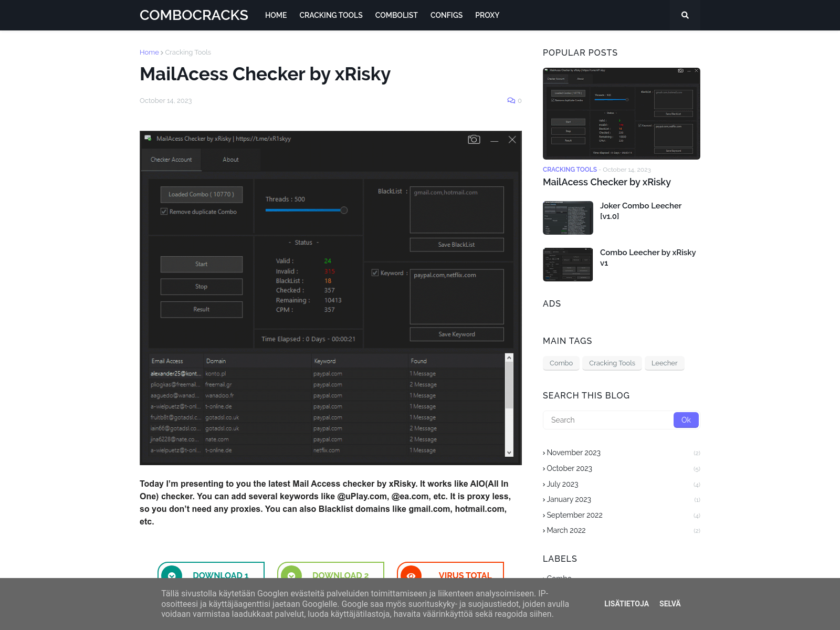Click the comments bubble icon
The height and width of the screenshot is (630, 840).
[x=511, y=100]
